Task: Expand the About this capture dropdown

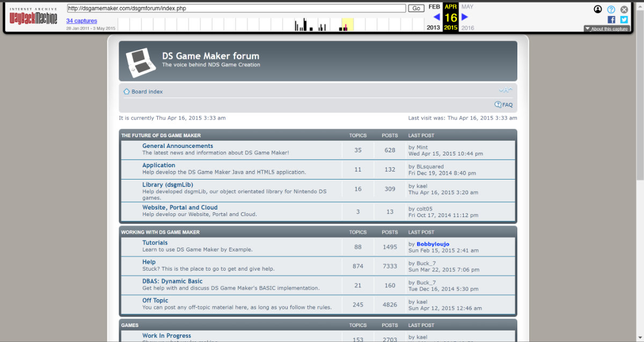Action: 606,29
